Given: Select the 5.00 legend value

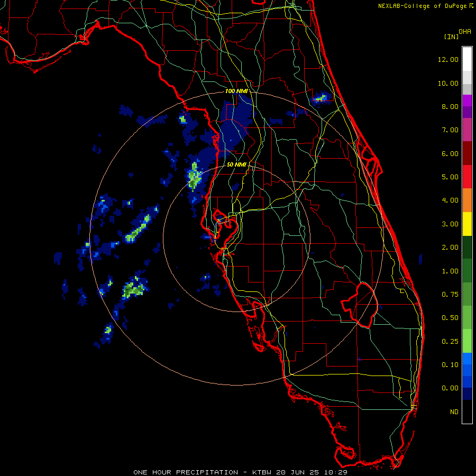Looking at the screenshot, I should 450,177.
